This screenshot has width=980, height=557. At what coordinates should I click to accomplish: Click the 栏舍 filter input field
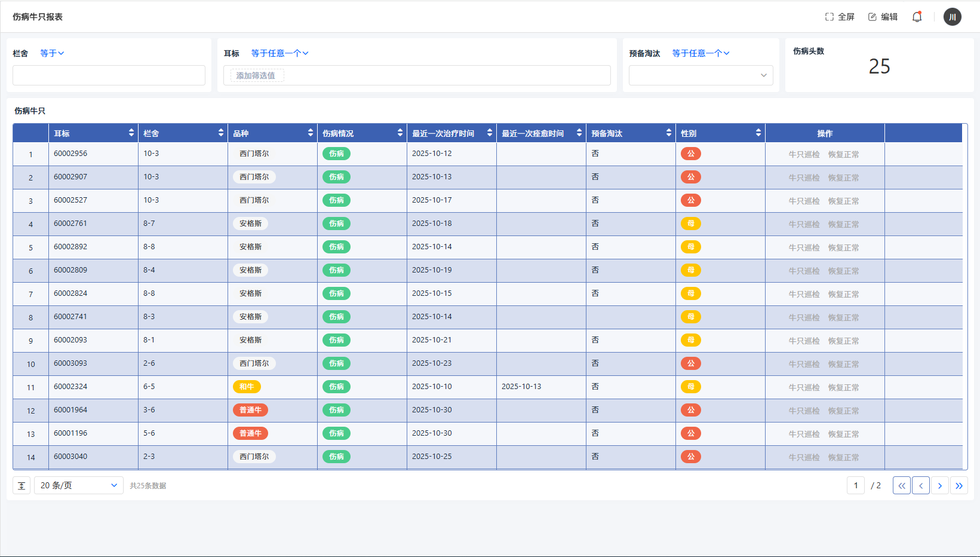click(x=109, y=75)
